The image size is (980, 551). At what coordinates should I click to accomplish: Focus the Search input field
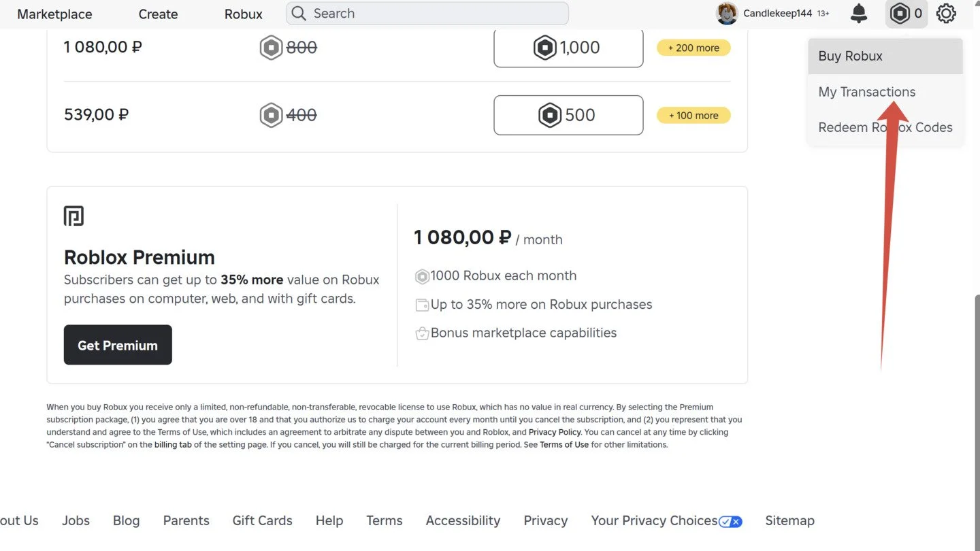[427, 14]
